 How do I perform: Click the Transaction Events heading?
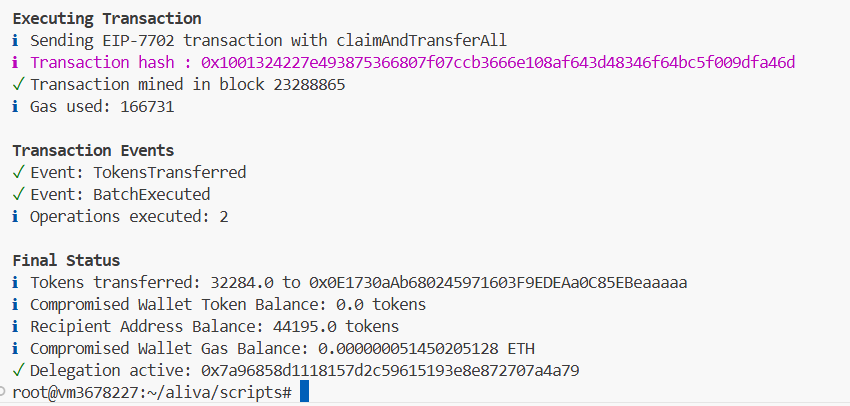tap(93, 150)
